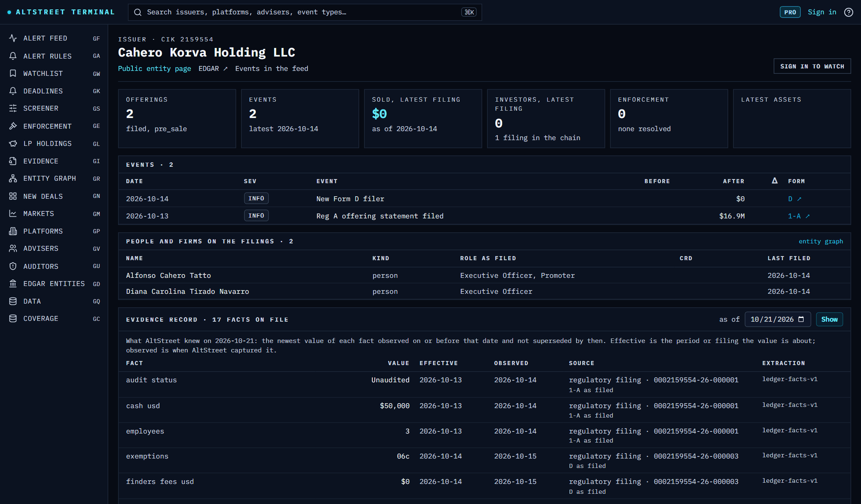This screenshot has height=504, width=861.
Task: Select the Data database icon
Action: point(13,301)
